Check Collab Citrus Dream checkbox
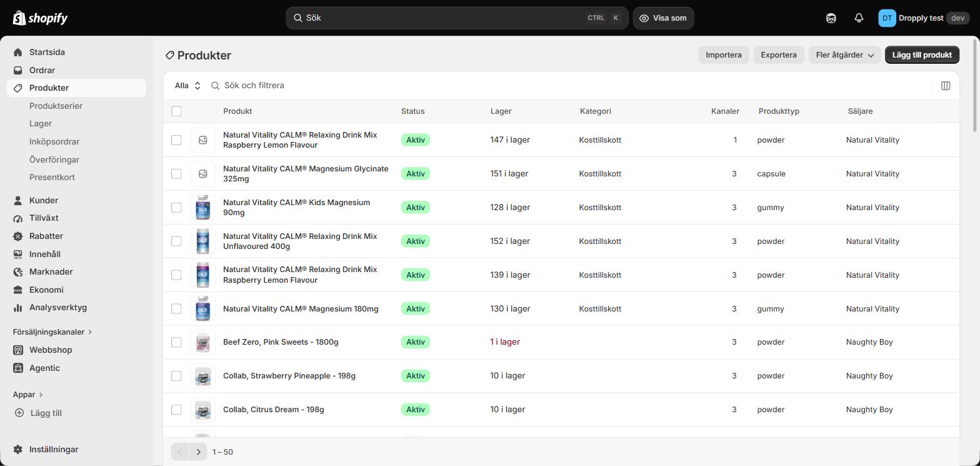The height and width of the screenshot is (466, 980). point(176,410)
